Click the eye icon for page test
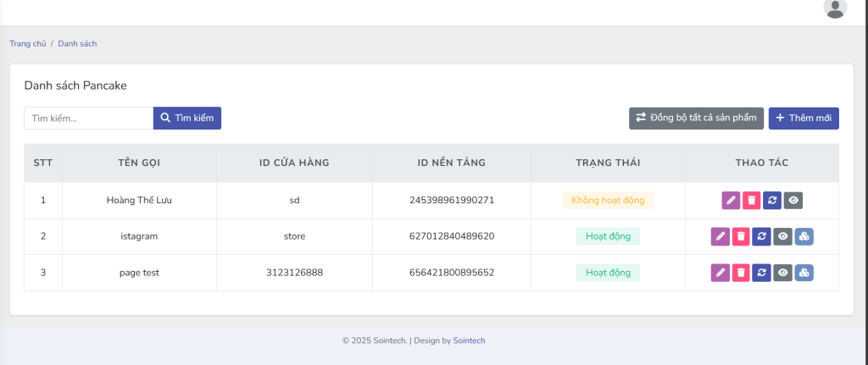The height and width of the screenshot is (365, 868). [782, 273]
